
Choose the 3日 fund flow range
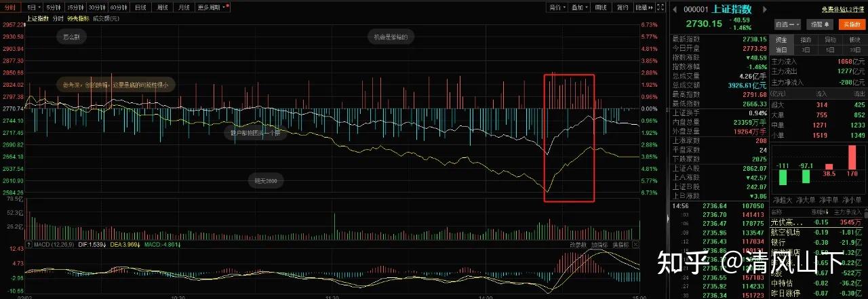(806, 49)
